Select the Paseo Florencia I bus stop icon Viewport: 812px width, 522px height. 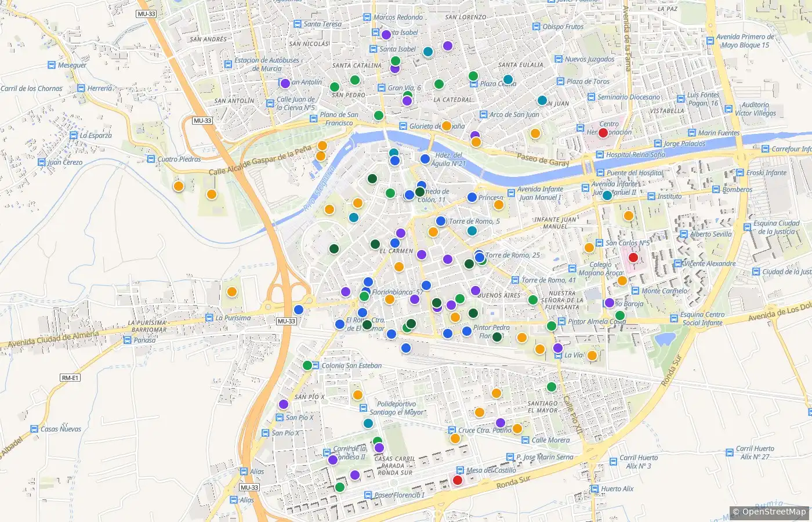click(x=368, y=495)
